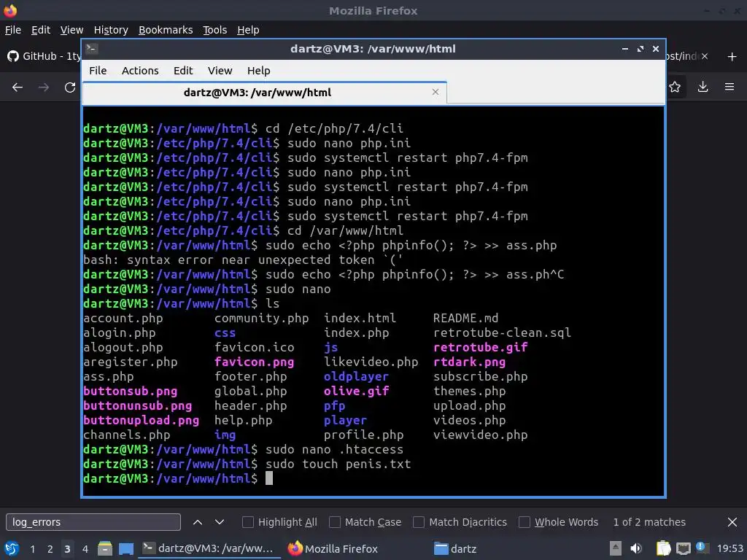
Task: Toggle the Match Diacritics checkbox
Action: (419, 522)
